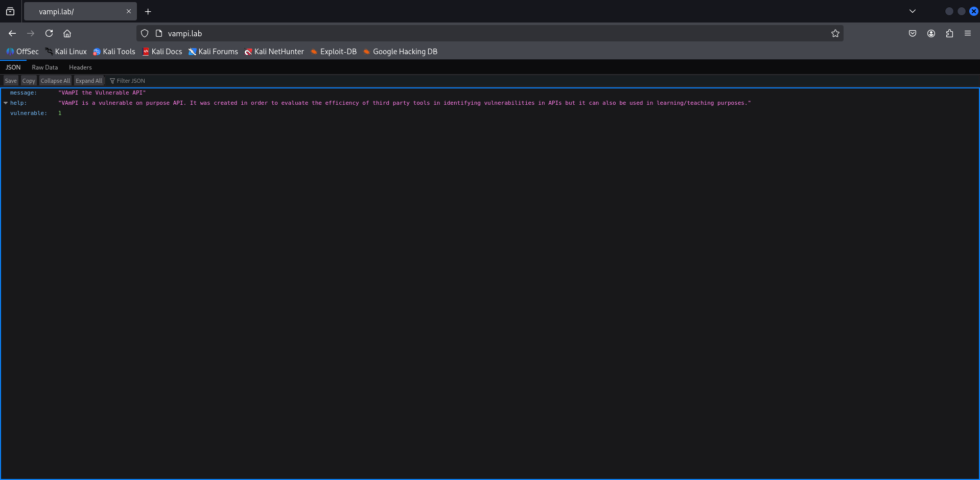This screenshot has width=980, height=480.
Task: Collapse the help JSON row
Action: pyautogui.click(x=6, y=103)
